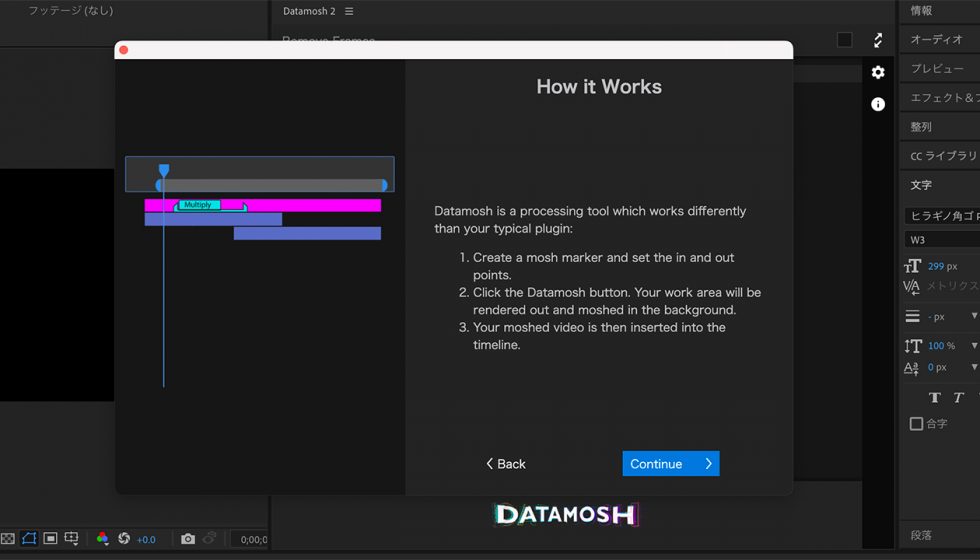
Task: Toggle the transparency grid icon
Action: [x=8, y=539]
